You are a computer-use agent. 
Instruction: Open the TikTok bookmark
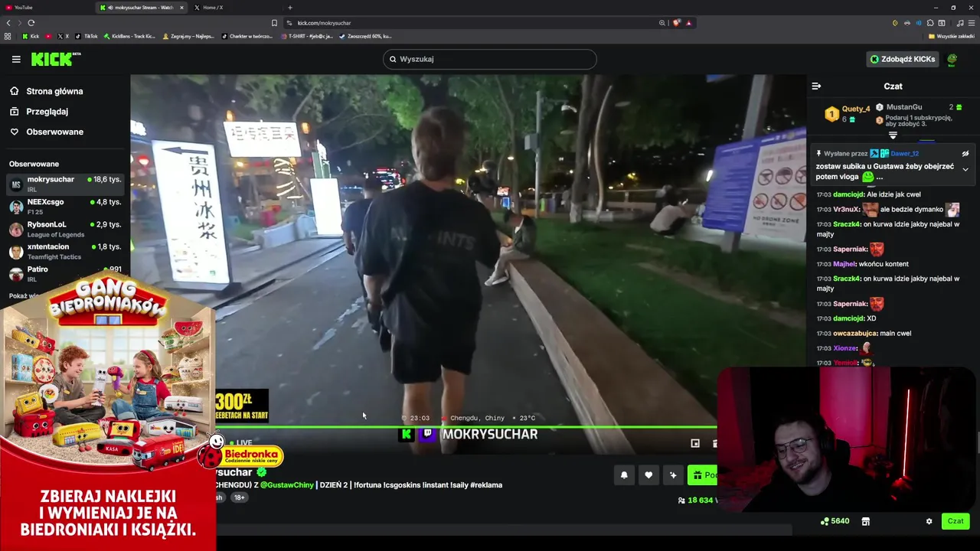click(87, 36)
